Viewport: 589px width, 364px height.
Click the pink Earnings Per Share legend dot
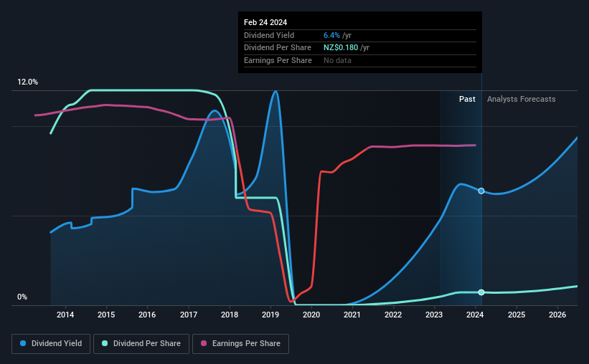tap(204, 343)
